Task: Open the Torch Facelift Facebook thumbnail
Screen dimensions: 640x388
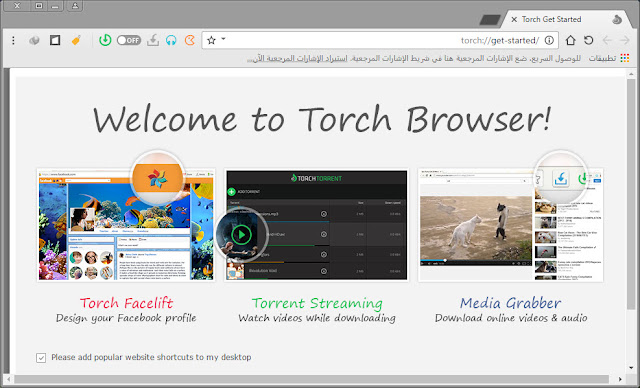Action: [x=126, y=225]
